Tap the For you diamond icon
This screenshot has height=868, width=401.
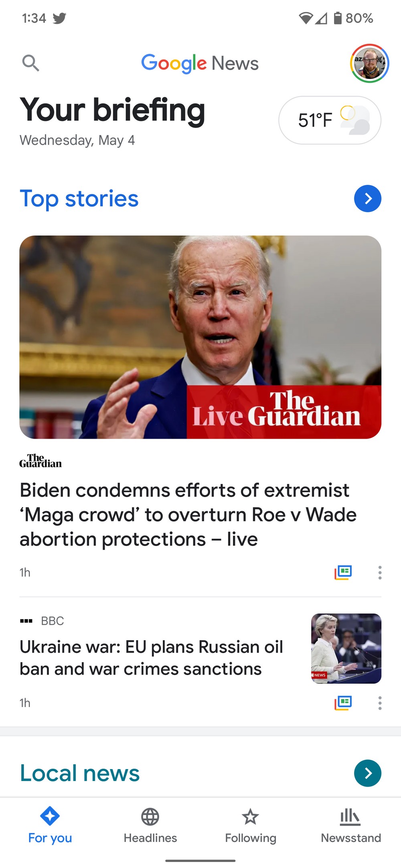[50, 816]
